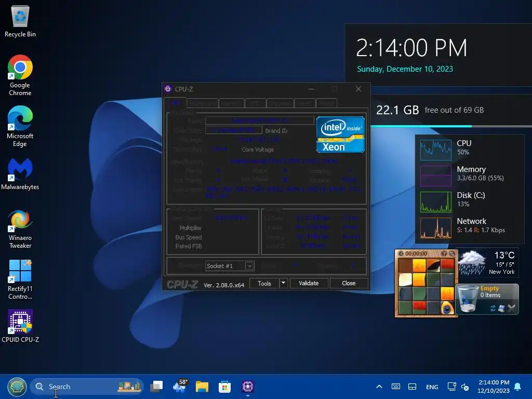Click the Disk (C:) usage graph
This screenshot has height=399, width=532.
pos(436,202)
